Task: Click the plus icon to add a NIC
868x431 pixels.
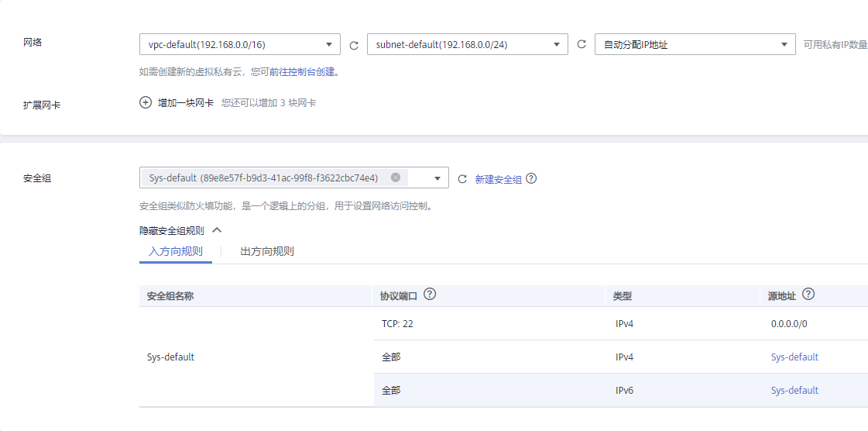Action: tap(146, 102)
